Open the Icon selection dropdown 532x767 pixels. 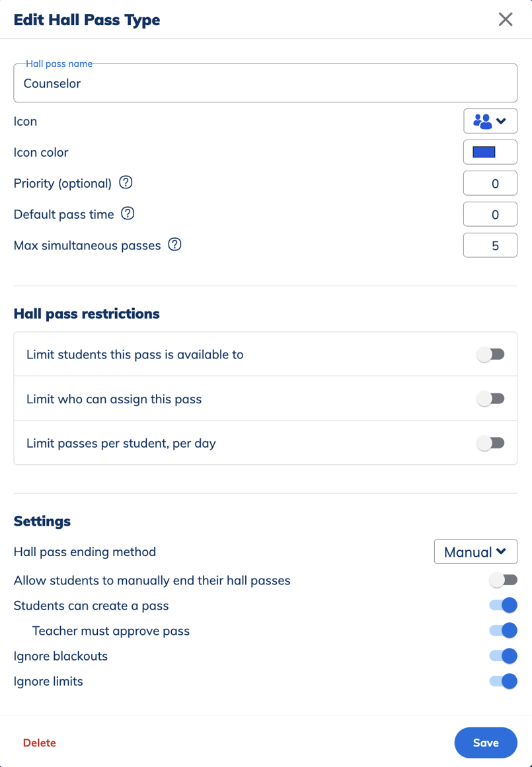tap(501, 121)
